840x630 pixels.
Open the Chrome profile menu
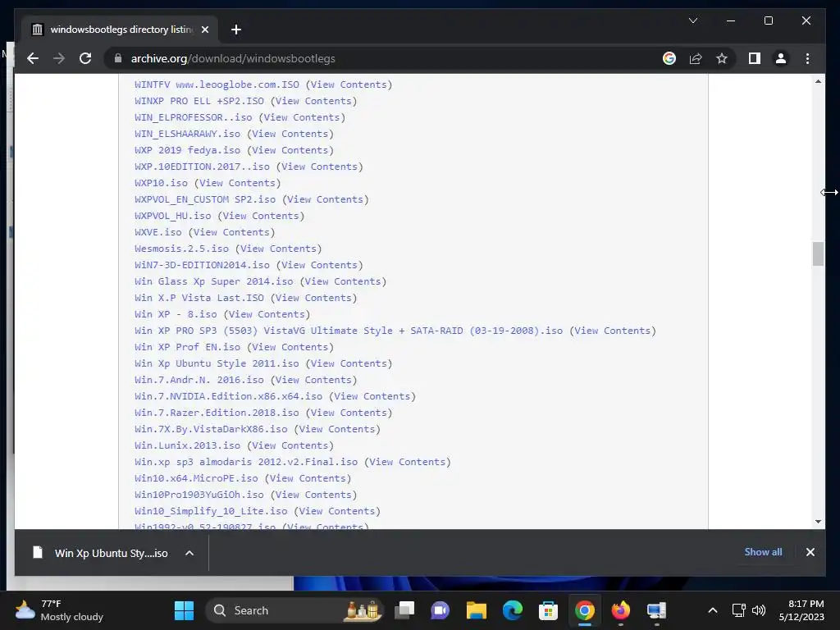click(781, 58)
